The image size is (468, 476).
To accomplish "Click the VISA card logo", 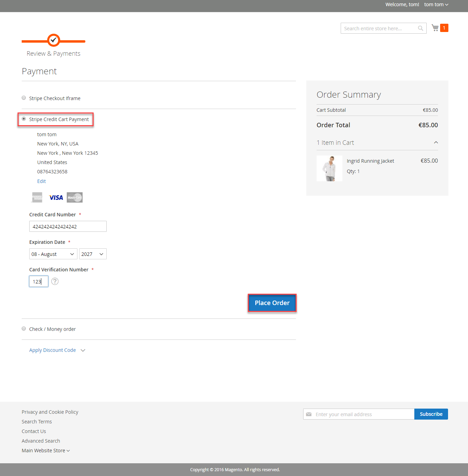I will (x=56, y=197).
